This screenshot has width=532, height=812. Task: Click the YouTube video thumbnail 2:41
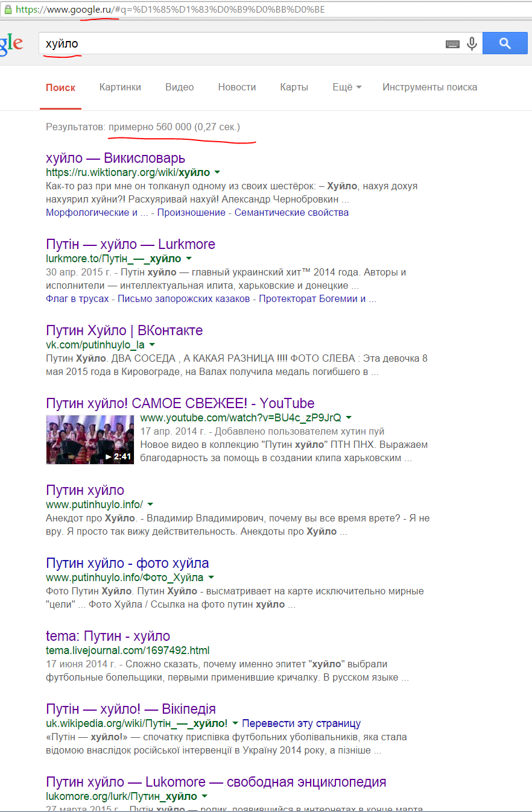pyautogui.click(x=90, y=439)
